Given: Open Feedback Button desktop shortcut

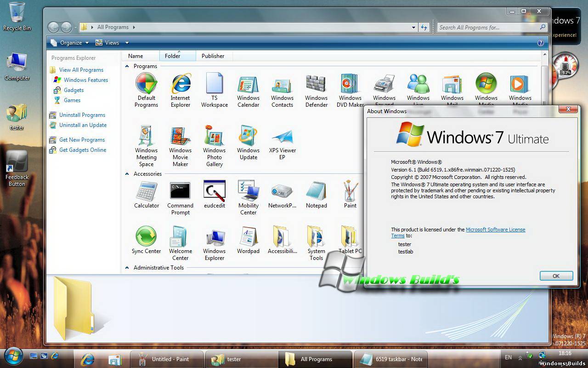Looking at the screenshot, I should [17, 169].
